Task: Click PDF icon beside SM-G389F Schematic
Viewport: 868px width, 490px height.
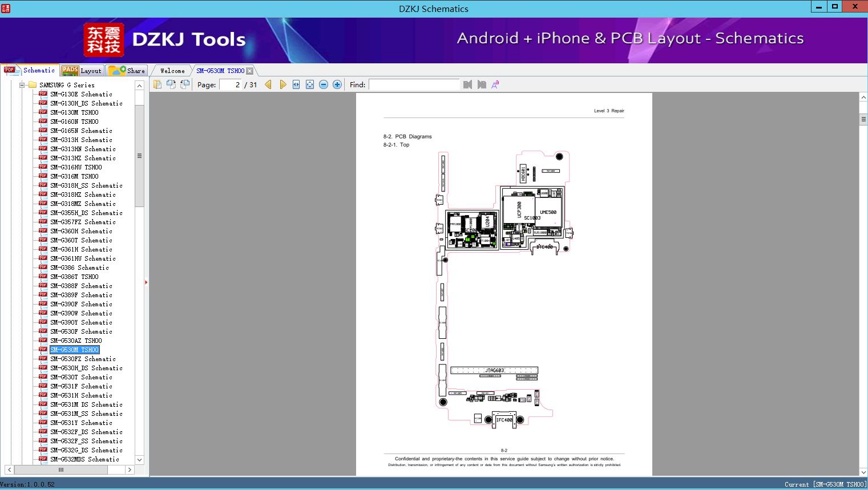Action: click(43, 294)
